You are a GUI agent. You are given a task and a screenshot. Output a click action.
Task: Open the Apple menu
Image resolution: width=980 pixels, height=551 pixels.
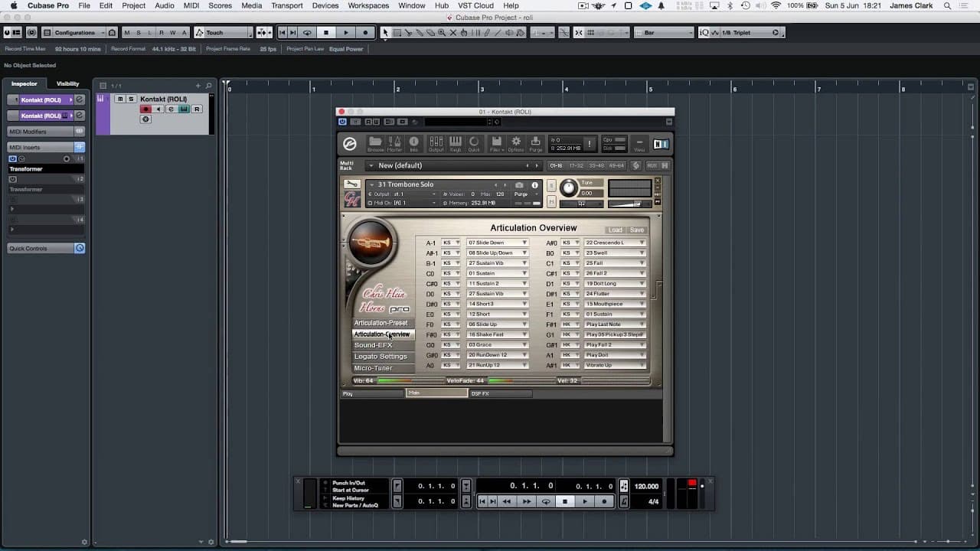tap(13, 5)
